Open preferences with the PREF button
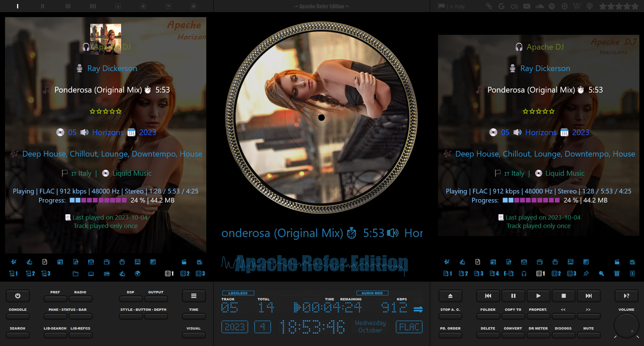Image resolution: width=644 pixels, height=346 pixels. 55,299
